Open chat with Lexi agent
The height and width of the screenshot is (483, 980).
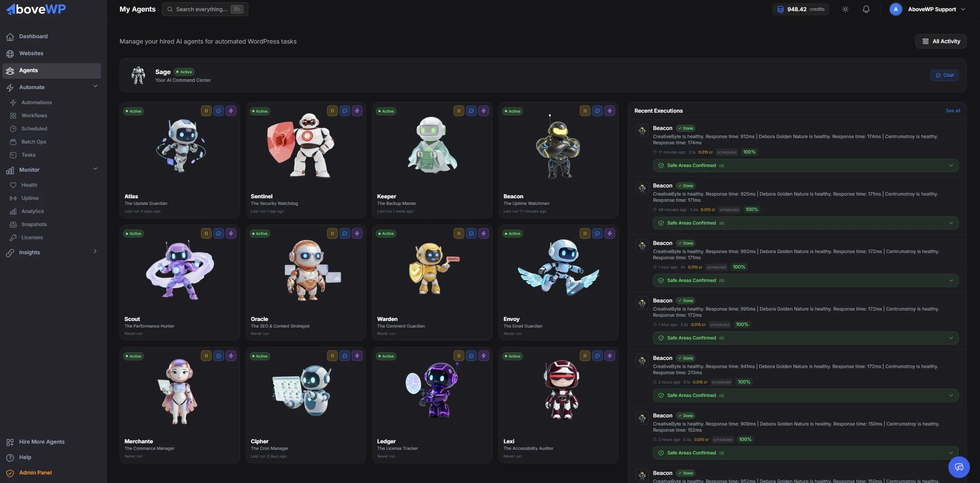point(597,356)
